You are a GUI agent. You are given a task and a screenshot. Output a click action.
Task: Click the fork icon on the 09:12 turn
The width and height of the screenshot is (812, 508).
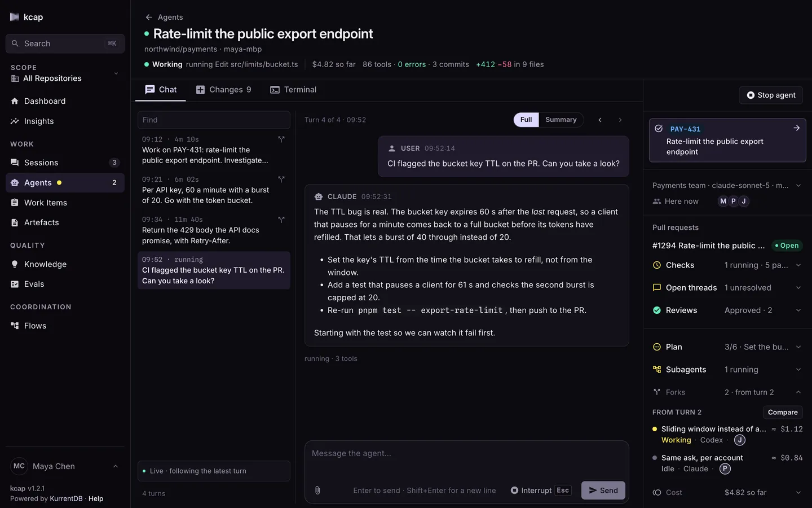[x=281, y=139]
